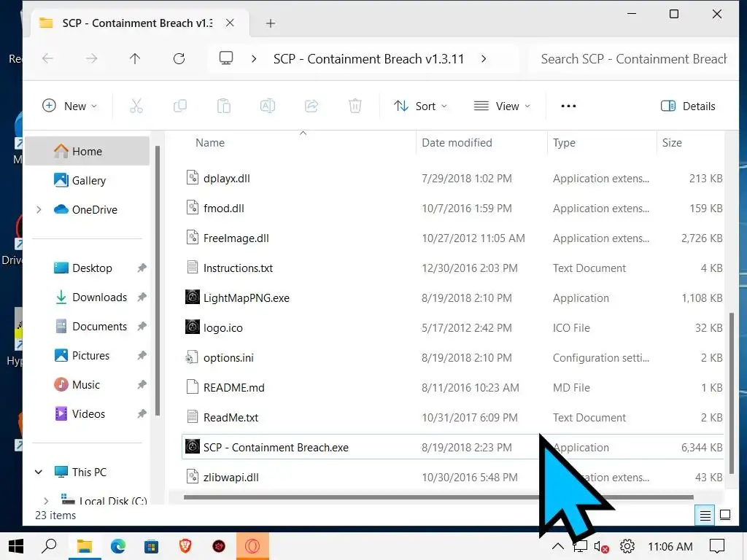Open the See more three-dots menu
This screenshot has width=747, height=560.
point(568,106)
